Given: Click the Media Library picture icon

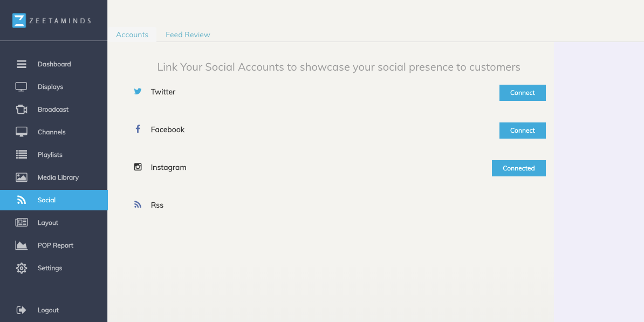Looking at the screenshot, I should (22, 177).
